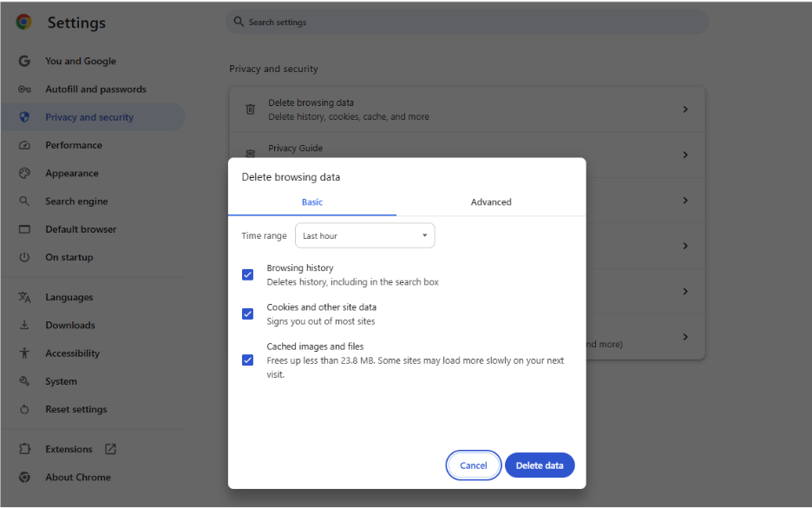Click the Reset settings circular icon
The height and width of the screenshot is (508, 812).
pyautogui.click(x=24, y=409)
